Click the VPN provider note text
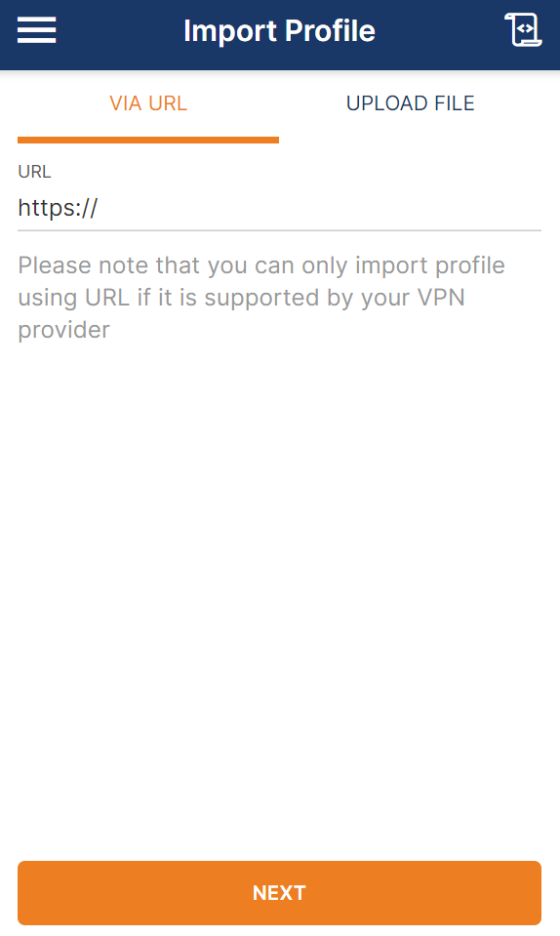 pos(261,298)
